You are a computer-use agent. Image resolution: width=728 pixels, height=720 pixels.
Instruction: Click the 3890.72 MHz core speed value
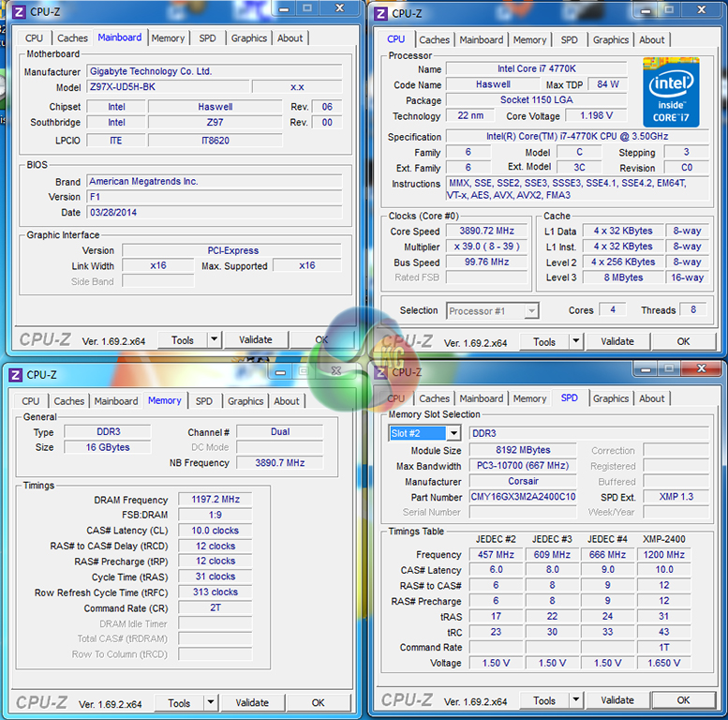(x=486, y=231)
